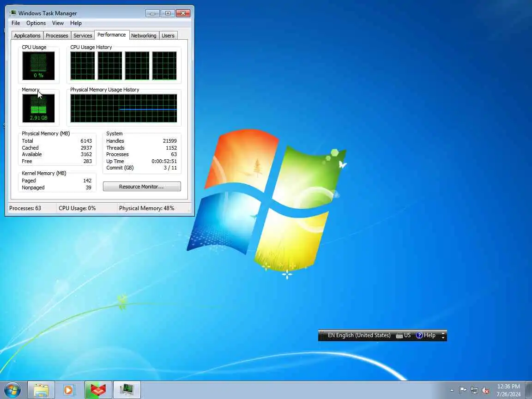
Task: Launch Windows Media Player from the taskbar
Action: point(69,390)
